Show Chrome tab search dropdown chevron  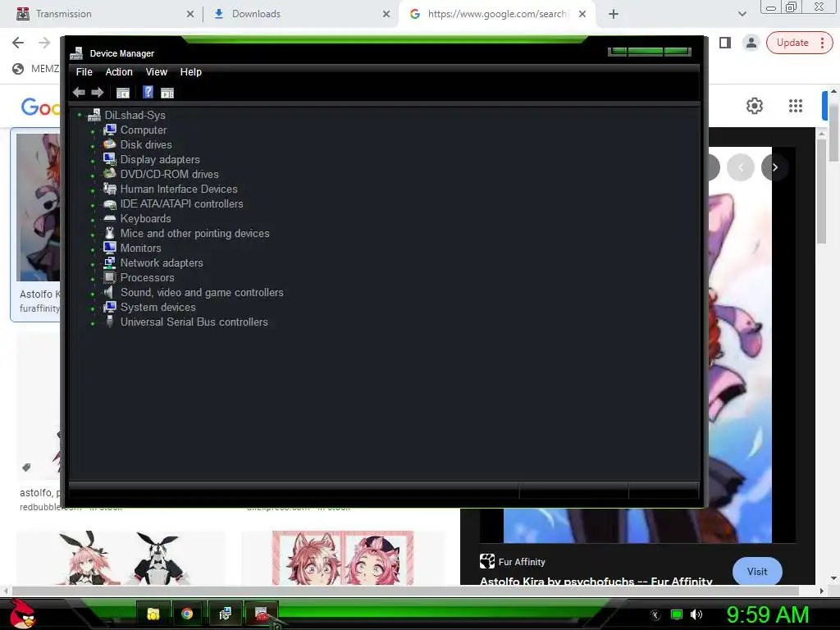pyautogui.click(x=742, y=14)
